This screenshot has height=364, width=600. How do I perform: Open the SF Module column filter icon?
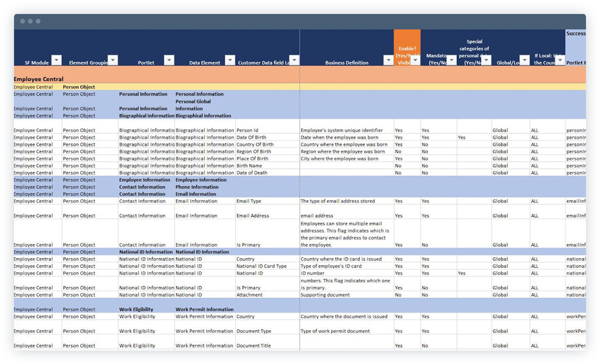pyautogui.click(x=56, y=60)
